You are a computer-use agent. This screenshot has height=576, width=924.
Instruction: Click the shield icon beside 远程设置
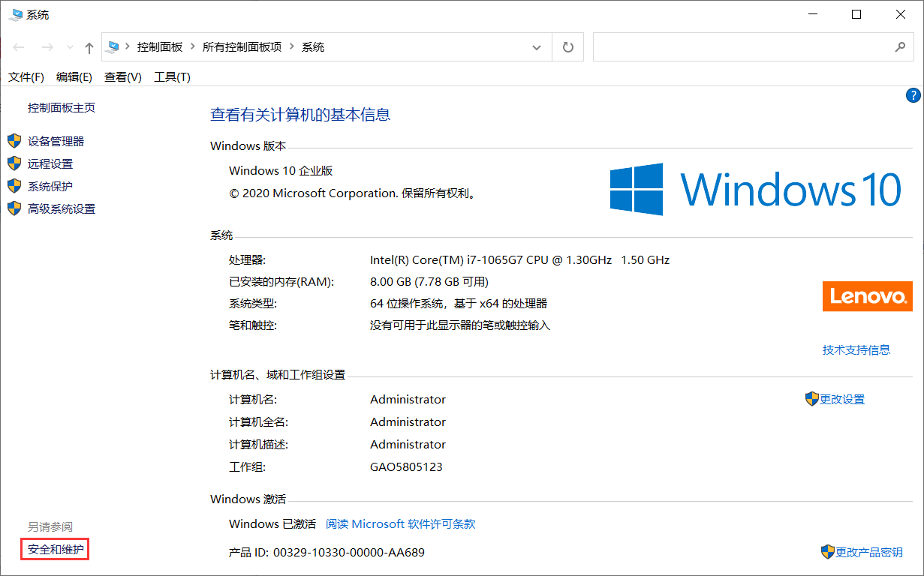tap(14, 163)
